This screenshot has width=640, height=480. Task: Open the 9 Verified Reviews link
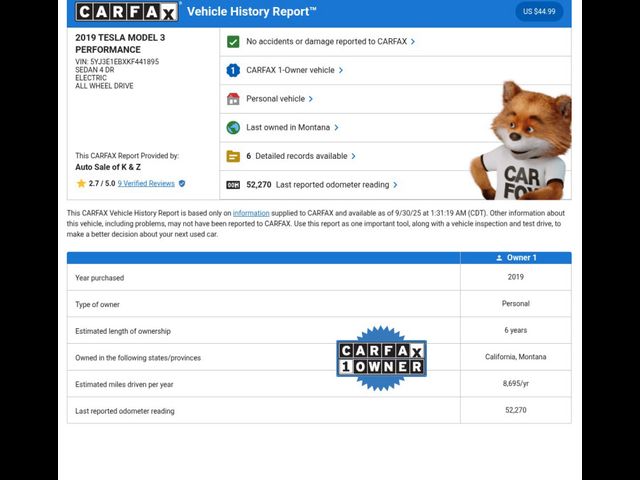146,184
